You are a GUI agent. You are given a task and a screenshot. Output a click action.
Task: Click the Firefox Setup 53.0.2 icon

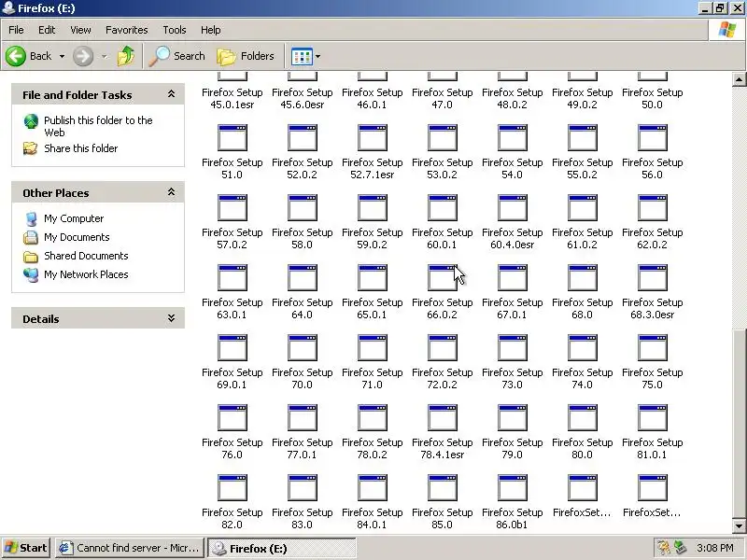(442, 137)
